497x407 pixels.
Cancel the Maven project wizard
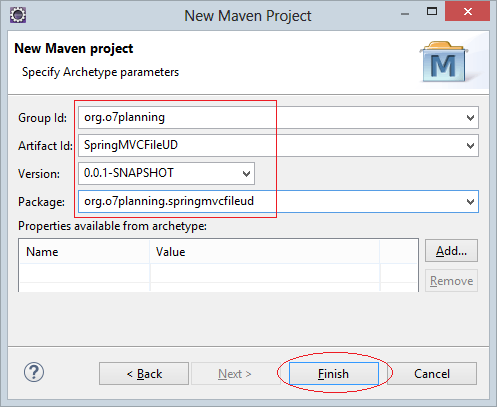point(432,374)
